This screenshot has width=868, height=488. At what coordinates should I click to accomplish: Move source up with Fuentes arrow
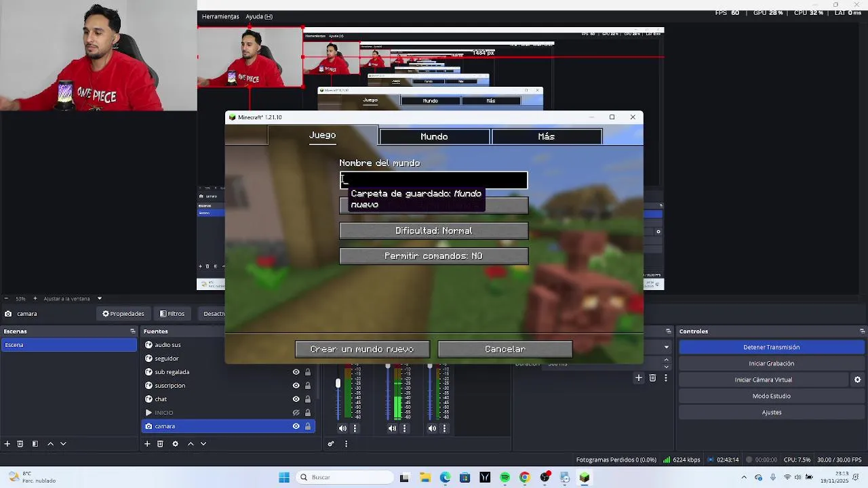191,444
